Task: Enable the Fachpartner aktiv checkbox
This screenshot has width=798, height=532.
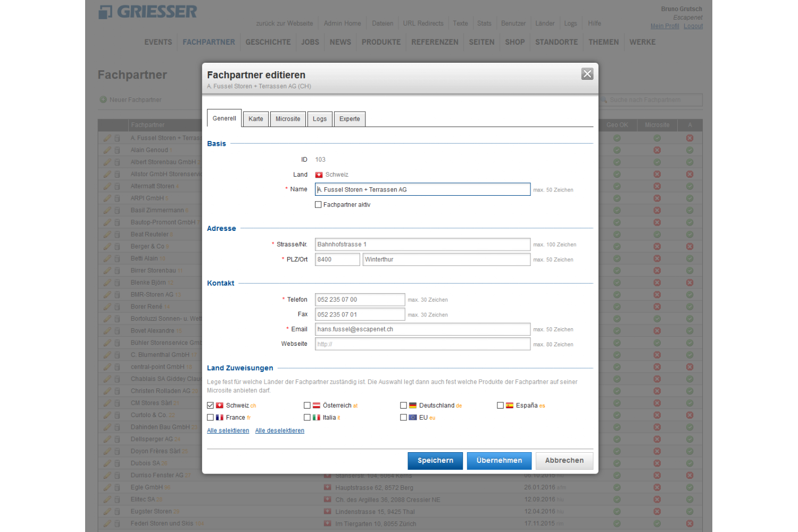Action: click(x=318, y=205)
